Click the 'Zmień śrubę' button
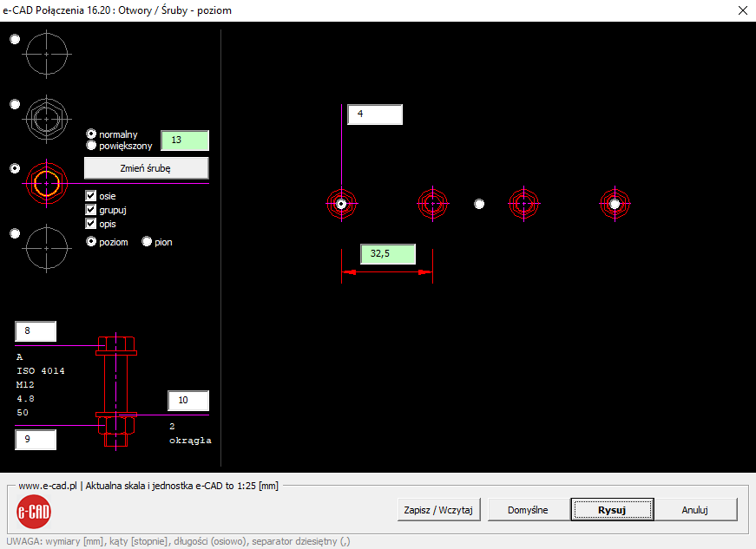Viewport: 756px width, 549px height. tap(147, 168)
